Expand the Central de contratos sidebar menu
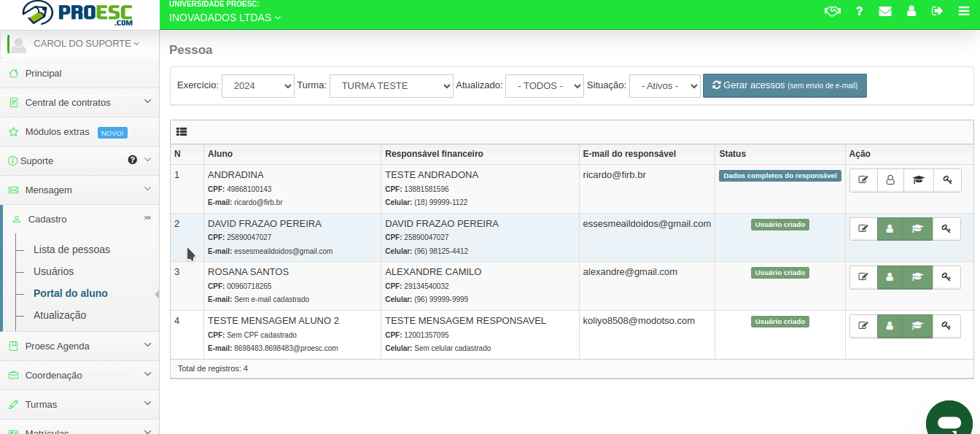This screenshot has height=434, width=980. click(x=66, y=102)
